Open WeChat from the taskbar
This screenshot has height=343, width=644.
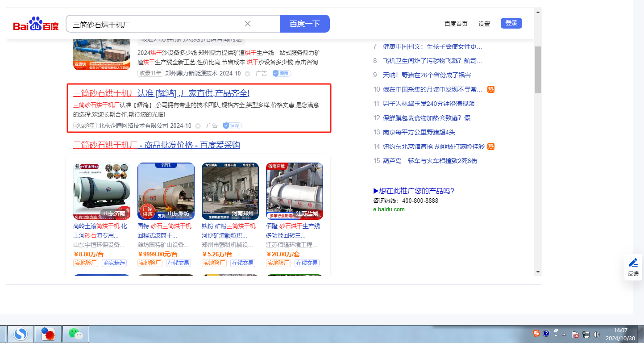tap(75, 334)
